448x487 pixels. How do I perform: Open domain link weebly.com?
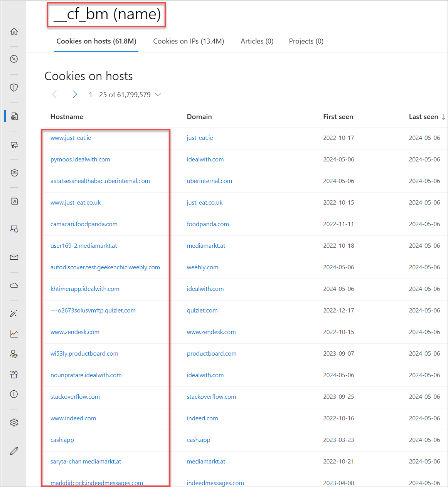(x=202, y=267)
